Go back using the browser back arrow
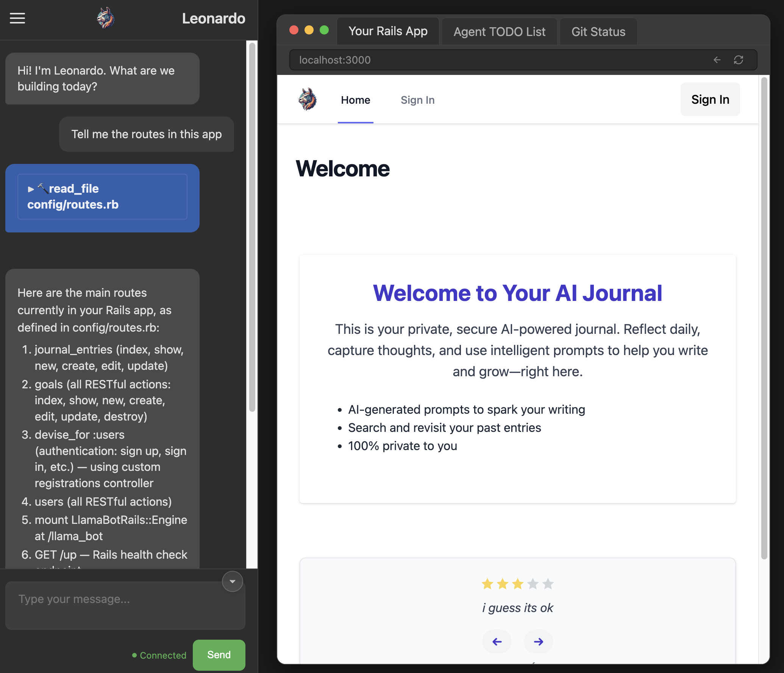Viewport: 784px width, 673px height. click(717, 60)
